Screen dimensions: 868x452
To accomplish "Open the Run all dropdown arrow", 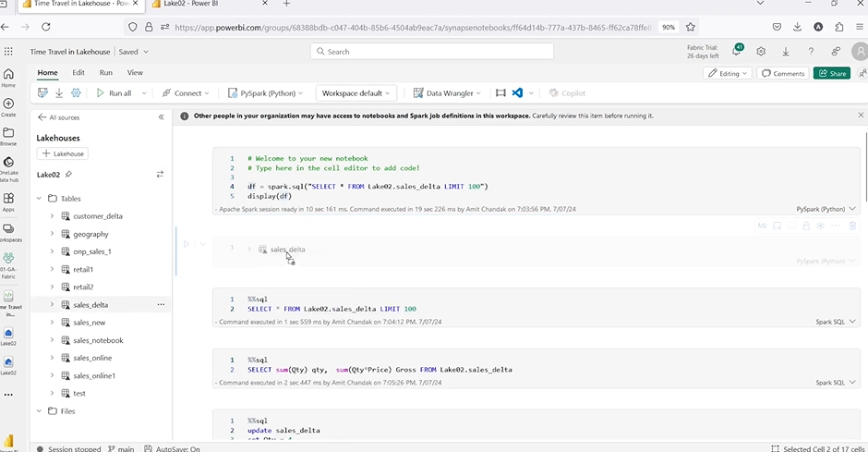I will click(144, 93).
